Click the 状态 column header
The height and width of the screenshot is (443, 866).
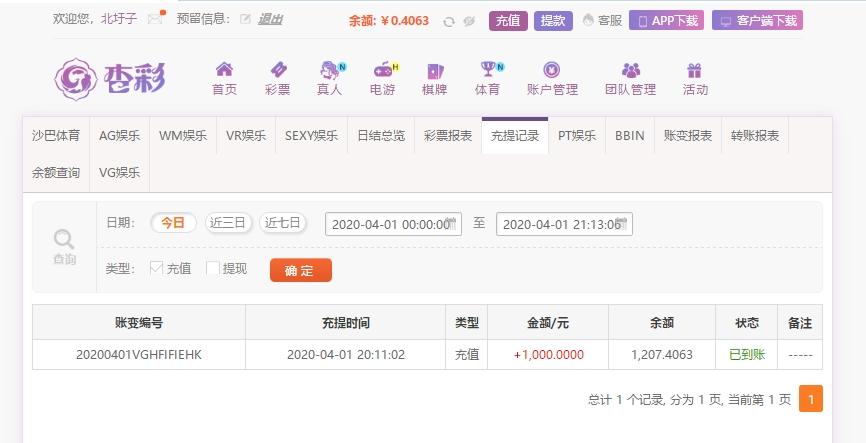[747, 323]
